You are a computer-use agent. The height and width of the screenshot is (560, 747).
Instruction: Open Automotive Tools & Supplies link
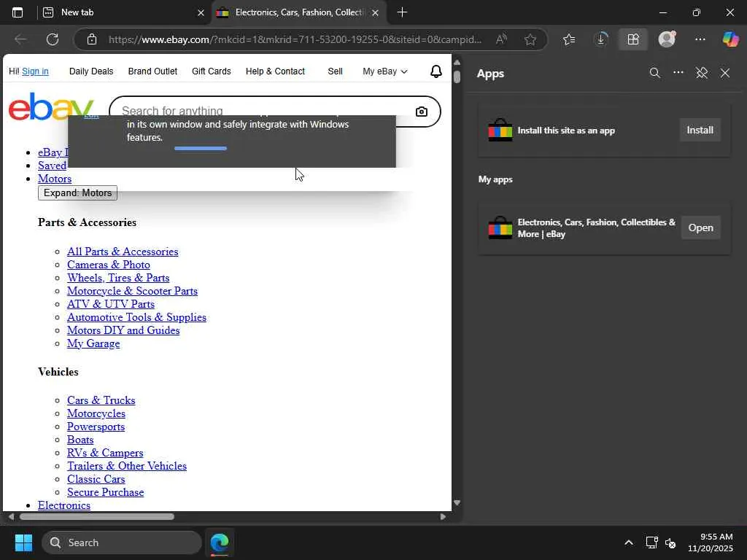tap(136, 317)
